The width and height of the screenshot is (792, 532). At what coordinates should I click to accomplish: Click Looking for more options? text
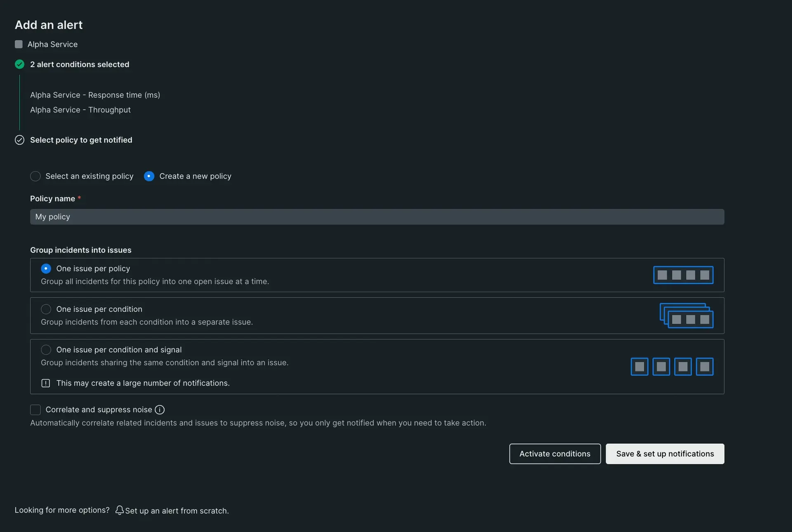pyautogui.click(x=62, y=510)
